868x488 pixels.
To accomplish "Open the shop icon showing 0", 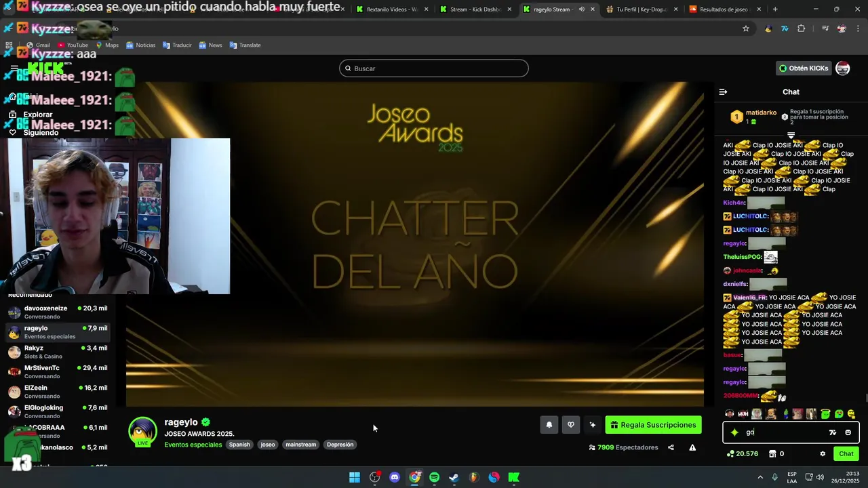I will coord(776,454).
